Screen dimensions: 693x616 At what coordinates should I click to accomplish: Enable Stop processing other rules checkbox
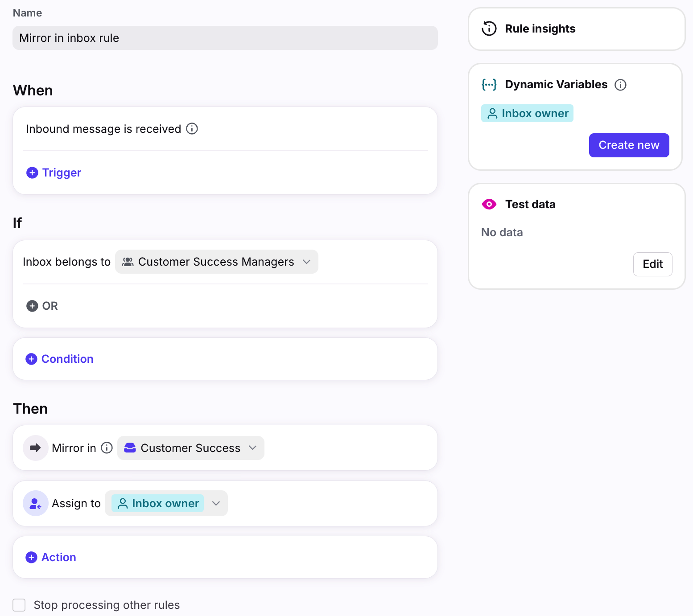pos(19,605)
